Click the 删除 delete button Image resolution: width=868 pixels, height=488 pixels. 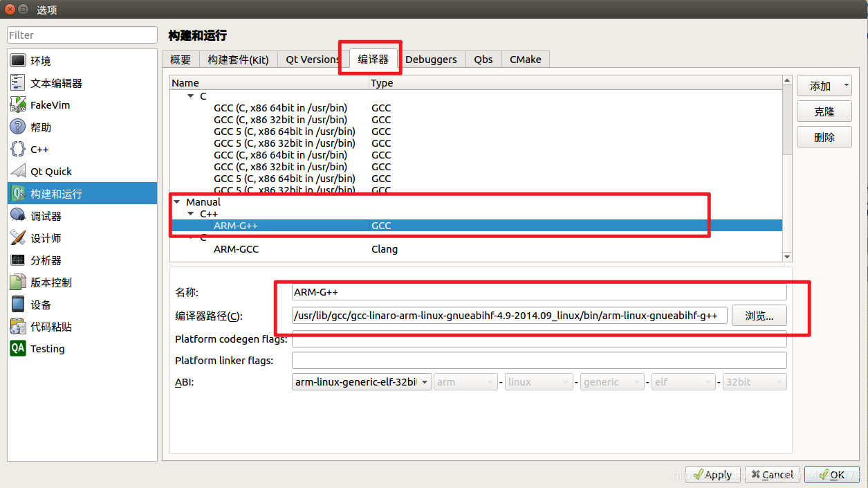click(824, 137)
